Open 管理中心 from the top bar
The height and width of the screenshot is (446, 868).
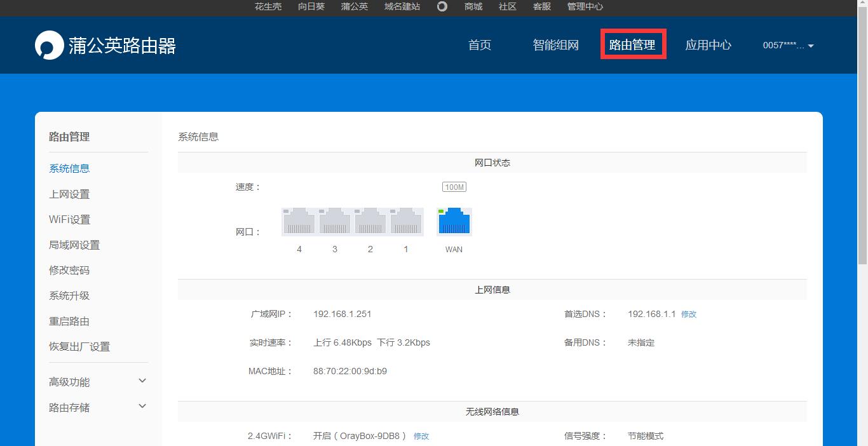(x=585, y=7)
